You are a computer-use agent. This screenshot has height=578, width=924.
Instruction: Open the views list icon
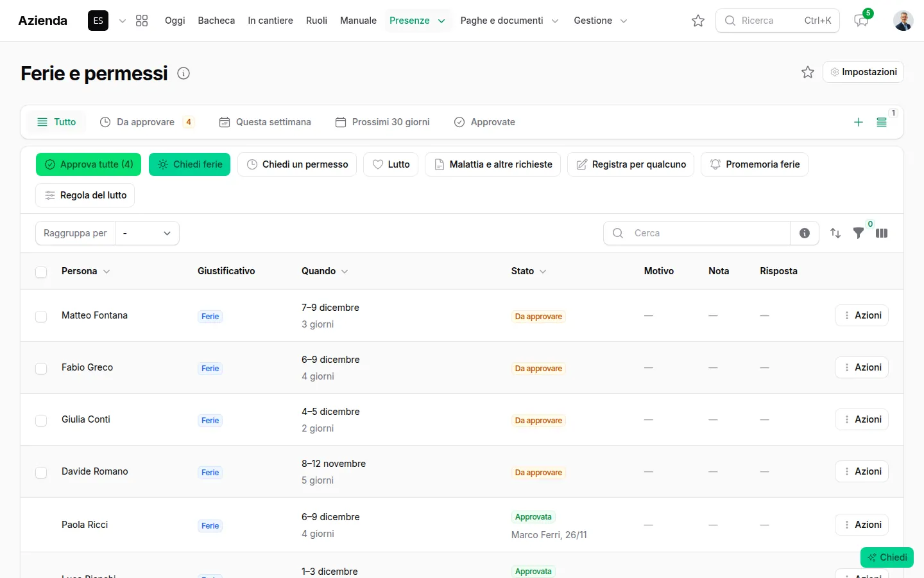[x=882, y=122]
